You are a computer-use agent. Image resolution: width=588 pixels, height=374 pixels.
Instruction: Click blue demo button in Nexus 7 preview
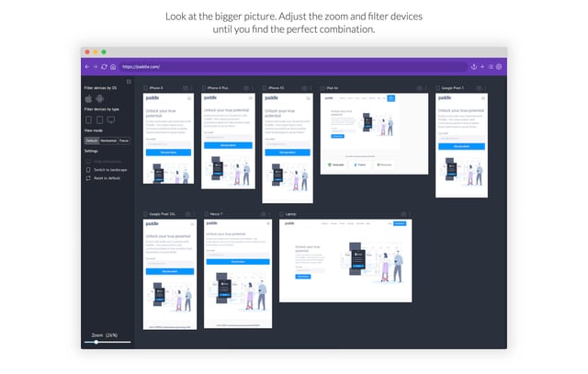coord(238,262)
